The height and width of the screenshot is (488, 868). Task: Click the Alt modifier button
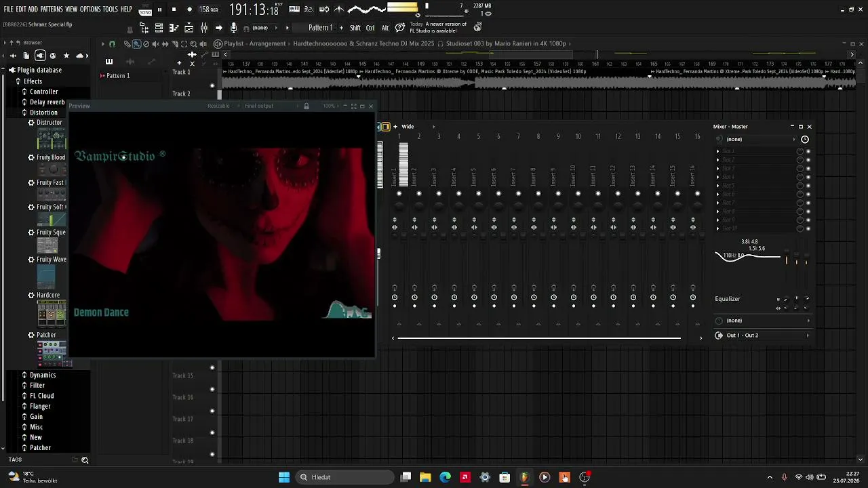click(385, 28)
